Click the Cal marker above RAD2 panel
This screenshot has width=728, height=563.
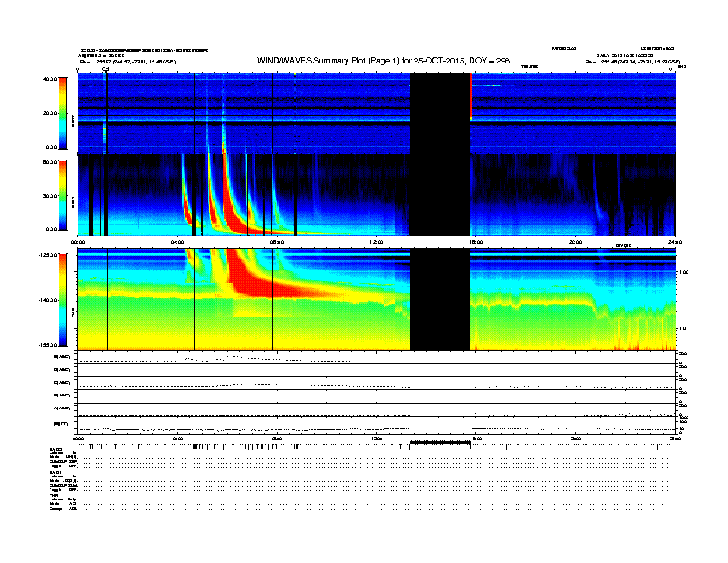pos(106,69)
